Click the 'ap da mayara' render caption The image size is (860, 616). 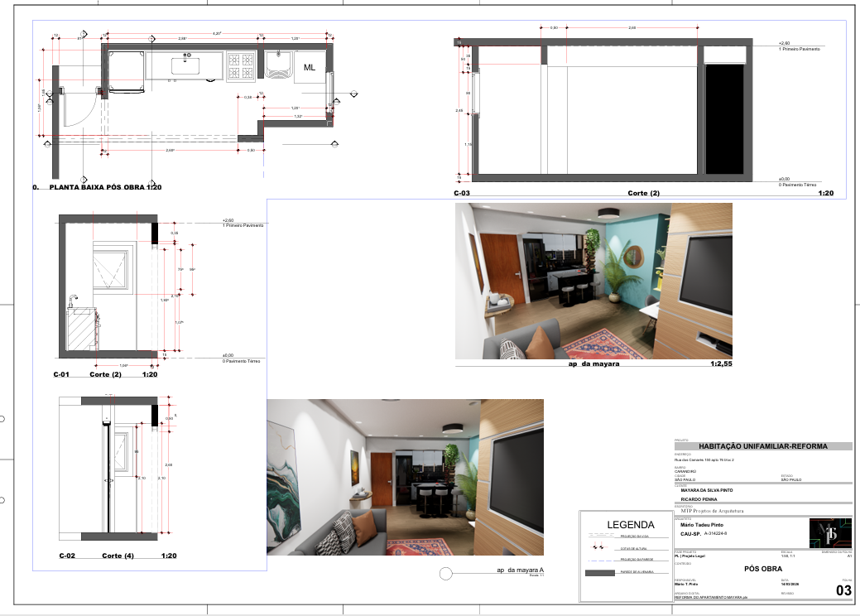click(x=594, y=363)
